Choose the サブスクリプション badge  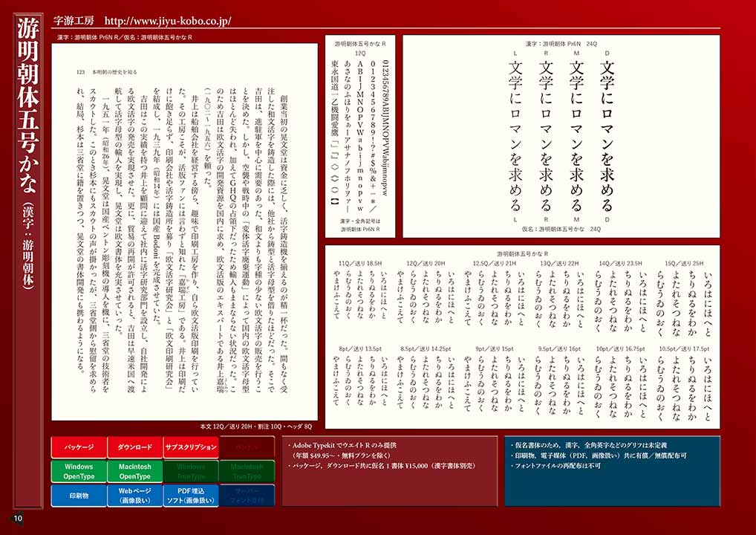pos(191,447)
